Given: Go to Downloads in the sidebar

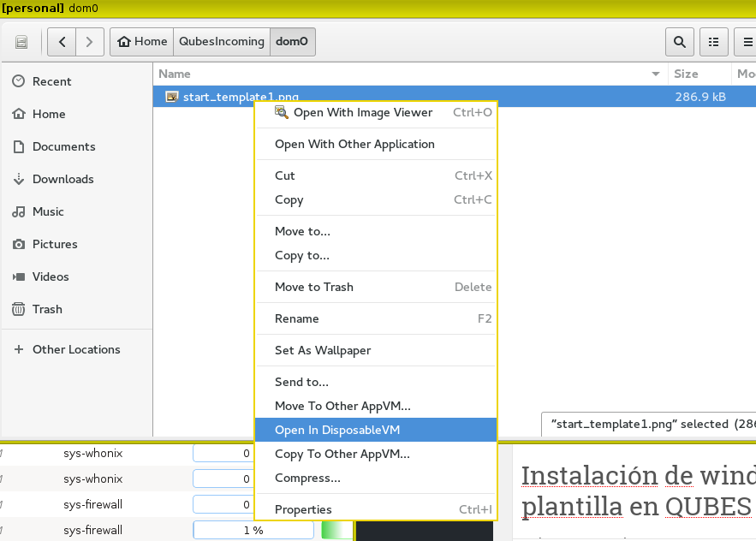Looking at the screenshot, I should pyautogui.click(x=63, y=179).
